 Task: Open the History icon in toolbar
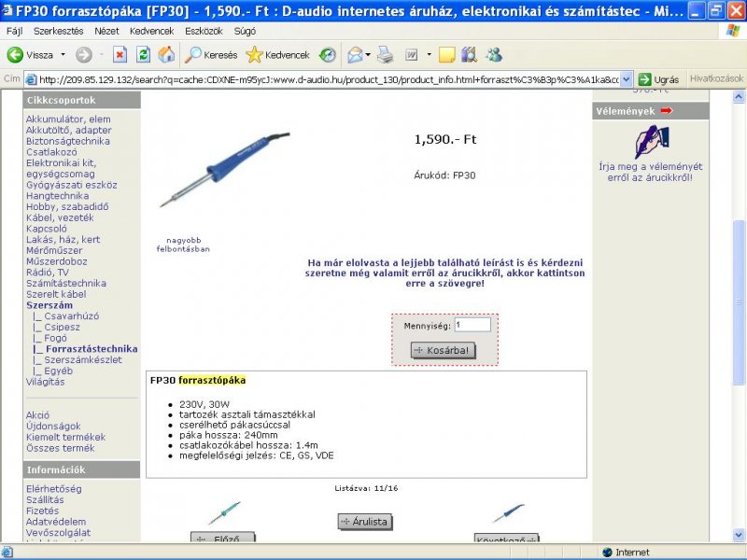pos(328,55)
